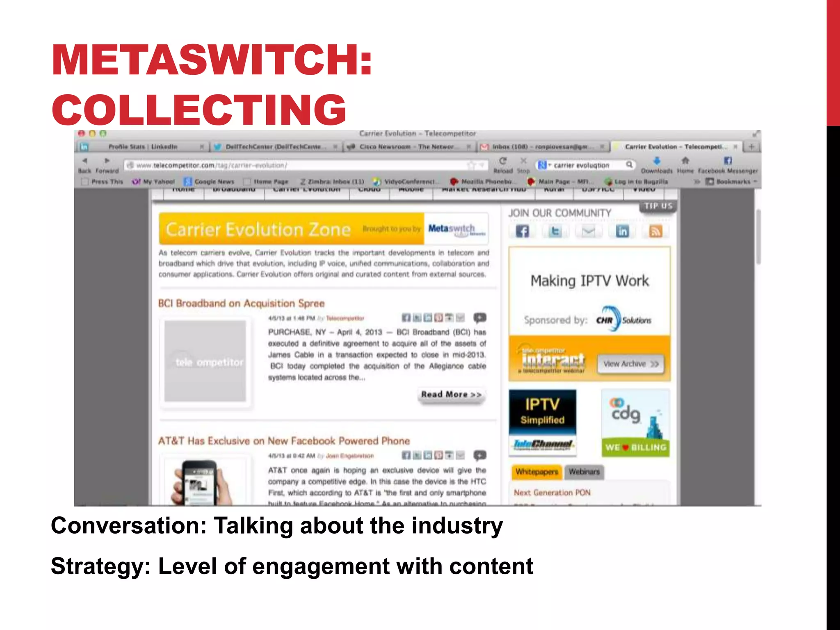The image size is (840, 630).
Task: Click the Telecompetitor author link on BCI article
Action: point(345,318)
